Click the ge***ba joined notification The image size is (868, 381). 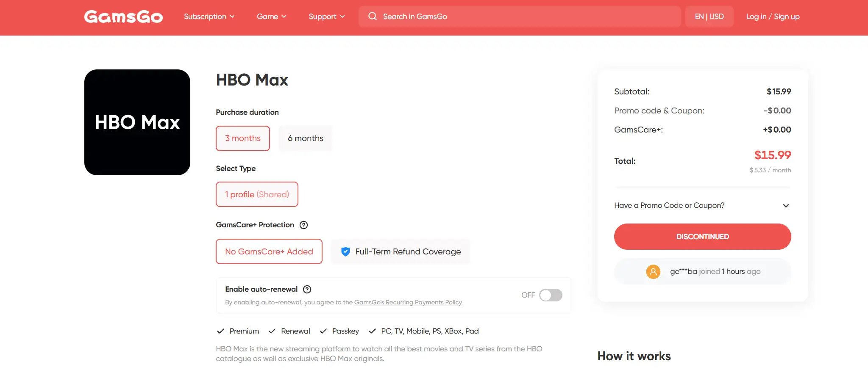[x=702, y=271]
